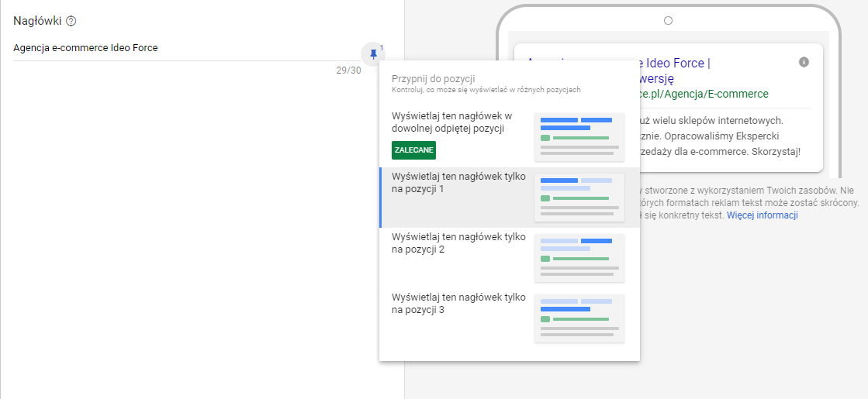This screenshot has width=868, height=399.
Task: Click the headline field 'Agencja e-commerce Ideo Force'
Action: pyautogui.click(x=186, y=49)
